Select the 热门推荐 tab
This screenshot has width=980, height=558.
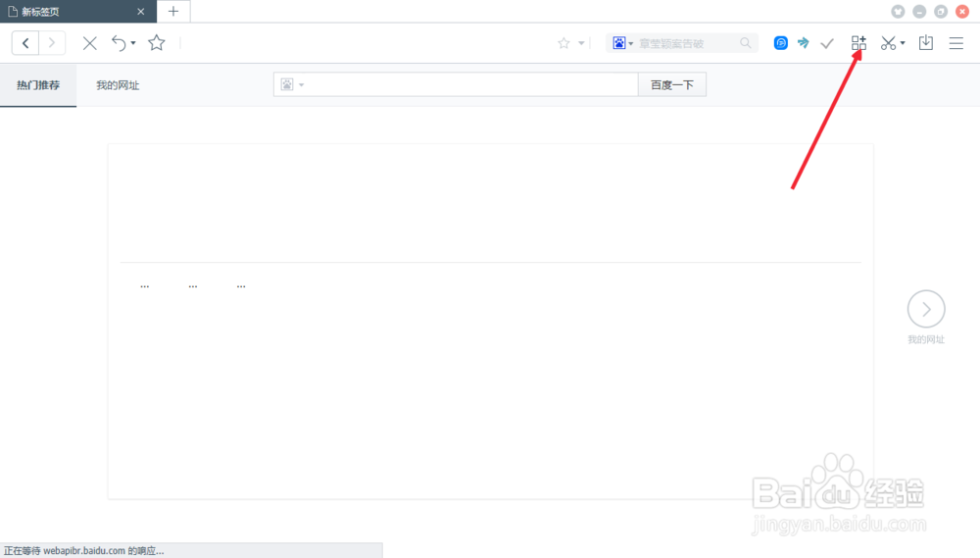pyautogui.click(x=38, y=85)
